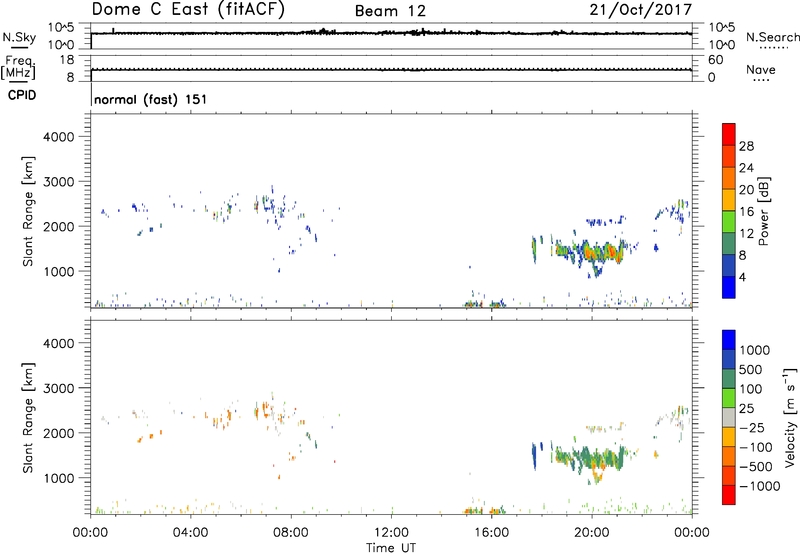Click the '16:00' time axis label
This screenshot has height=554, width=800.
[491, 533]
